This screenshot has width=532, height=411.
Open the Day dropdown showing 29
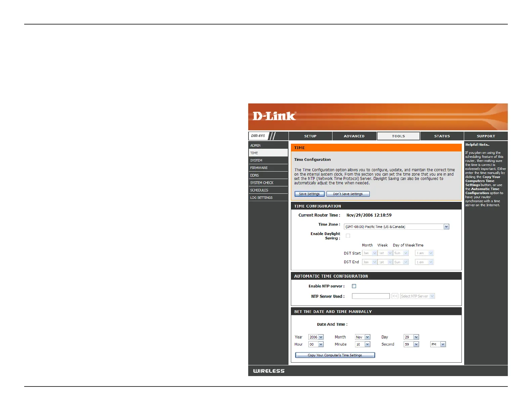pos(411,337)
